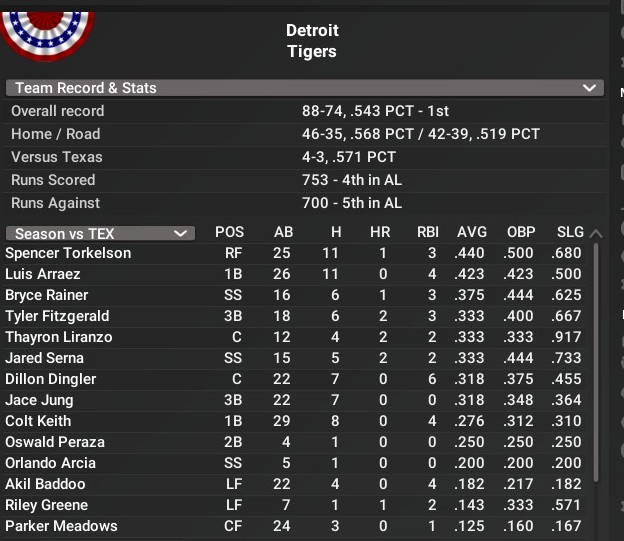
Task: Click the scroll up arrow above the stats list
Action: coord(596,234)
